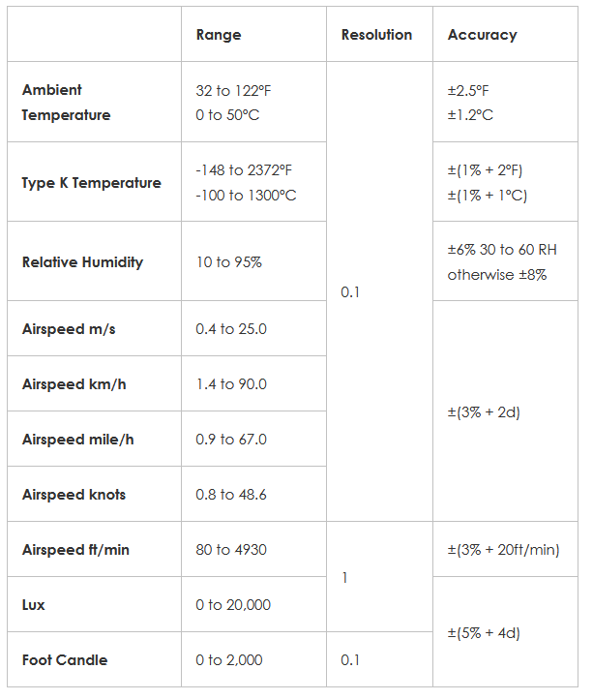Screen dimensions: 593x700
Task: Select the 0.4 to 25.0 range value
Action: 231,329
